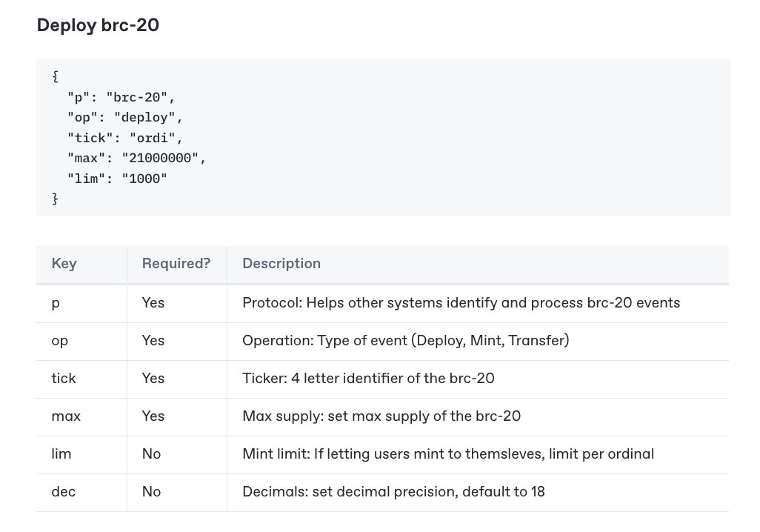The height and width of the screenshot is (532, 760).
Task: Click the "Deploy brc-20" heading
Action: pos(98,25)
